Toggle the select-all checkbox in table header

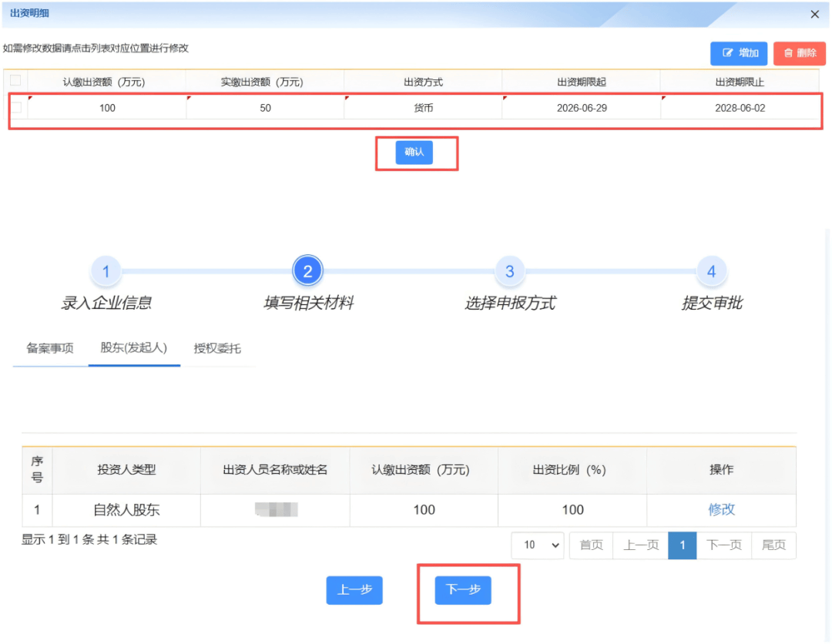pos(15,81)
